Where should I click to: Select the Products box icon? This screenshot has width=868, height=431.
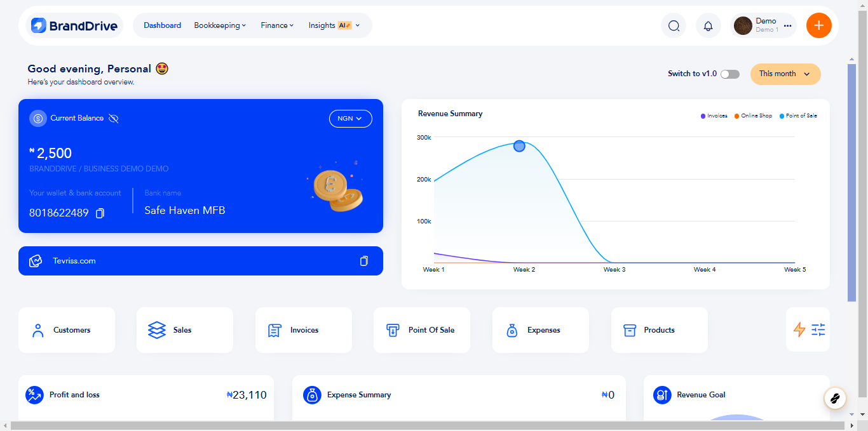pos(630,329)
